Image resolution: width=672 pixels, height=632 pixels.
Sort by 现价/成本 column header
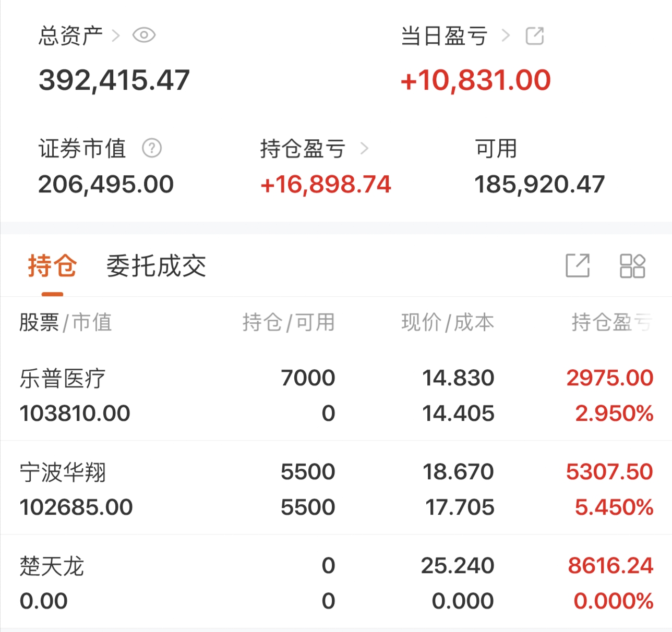click(447, 322)
